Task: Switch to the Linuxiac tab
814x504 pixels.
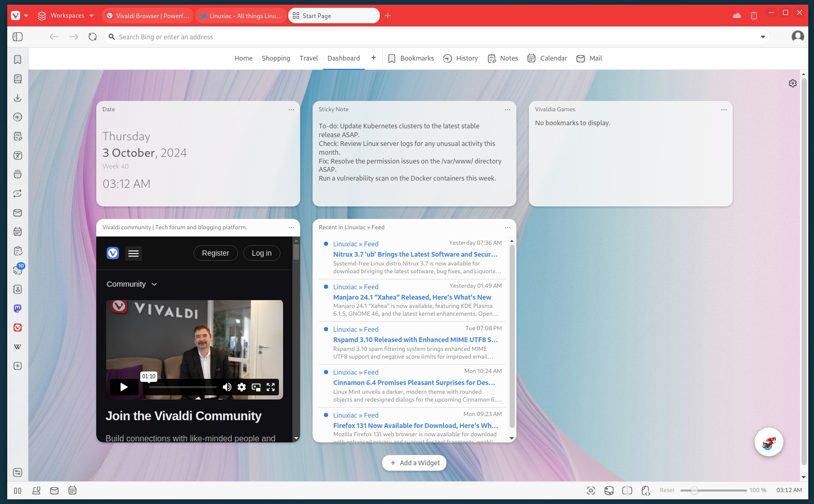Action: [x=241, y=16]
